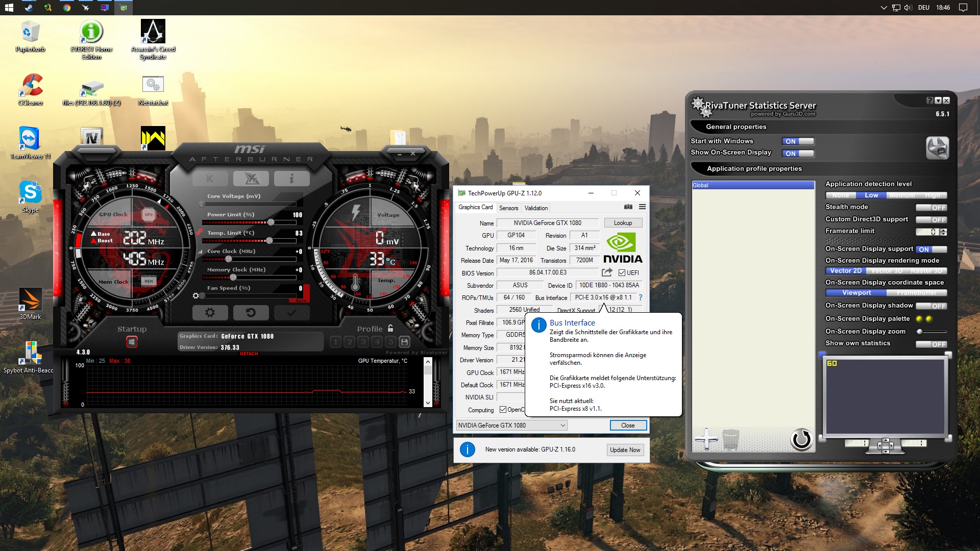This screenshot has width=980, height=551.
Task: Click the BIOS export share icon in GPU-Z
Action: (607, 272)
